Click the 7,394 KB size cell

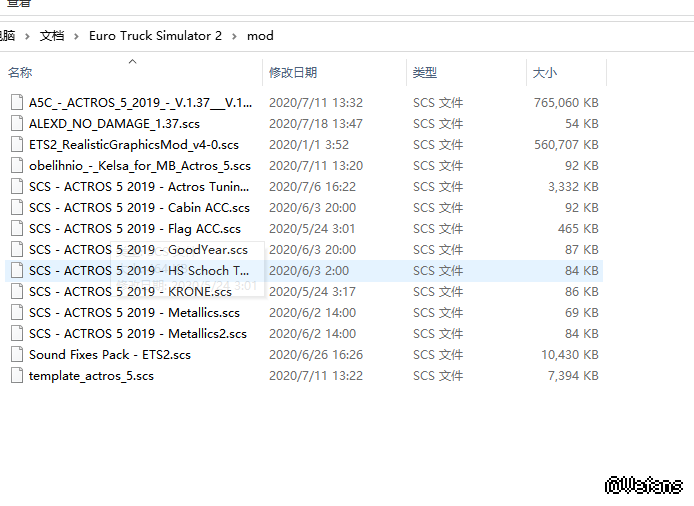(573, 376)
